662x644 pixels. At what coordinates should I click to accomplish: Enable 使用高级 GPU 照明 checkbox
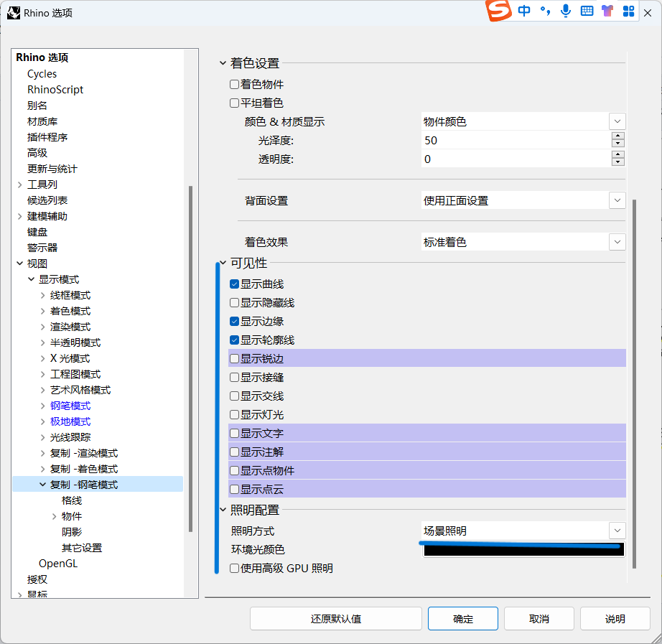[x=234, y=569]
